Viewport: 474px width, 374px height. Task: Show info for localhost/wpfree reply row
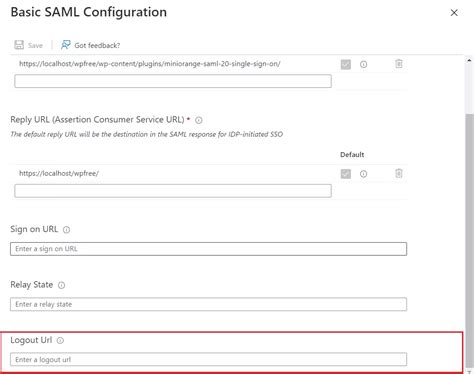[x=364, y=174]
